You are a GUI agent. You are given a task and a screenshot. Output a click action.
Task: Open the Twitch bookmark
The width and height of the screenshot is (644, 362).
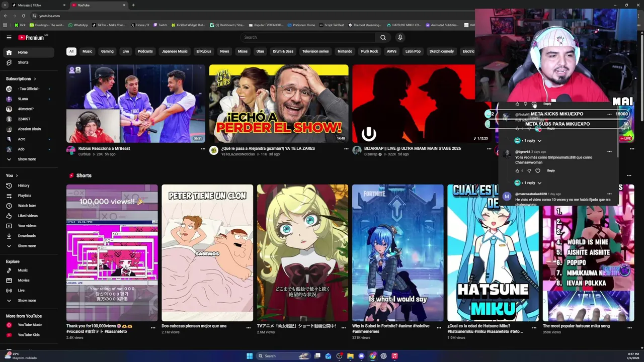point(160,25)
